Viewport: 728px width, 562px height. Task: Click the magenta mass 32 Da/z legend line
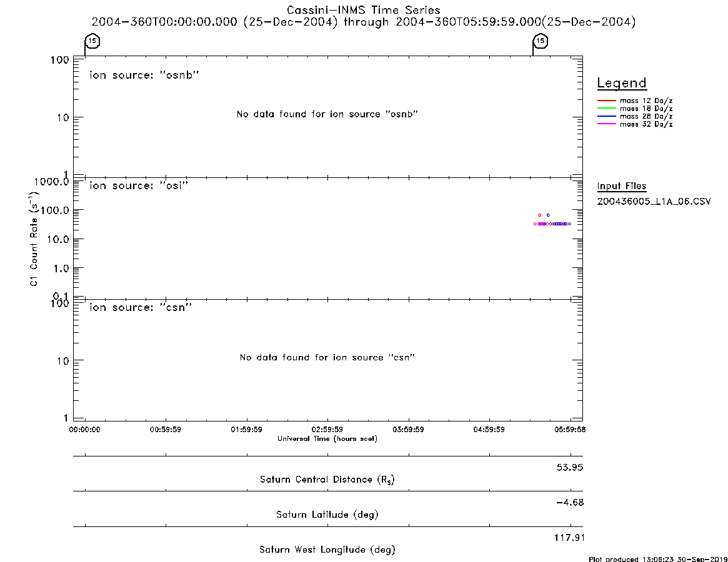pyautogui.click(x=606, y=124)
